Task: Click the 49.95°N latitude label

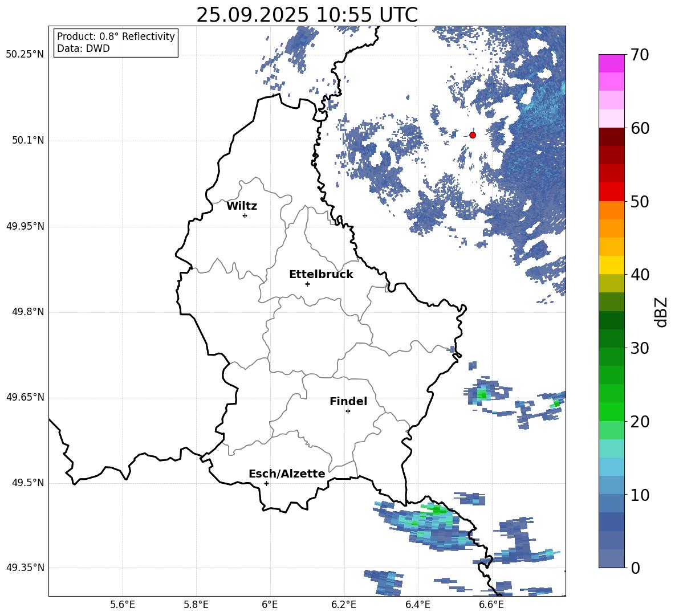Action: pyautogui.click(x=25, y=226)
